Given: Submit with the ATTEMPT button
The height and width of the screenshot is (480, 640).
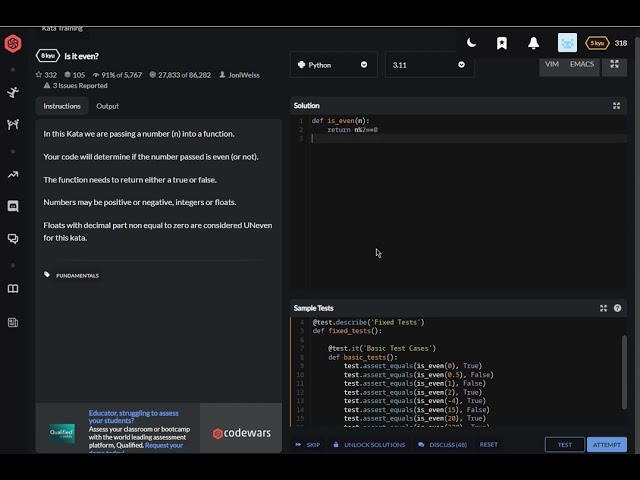Looking at the screenshot, I should (x=607, y=444).
